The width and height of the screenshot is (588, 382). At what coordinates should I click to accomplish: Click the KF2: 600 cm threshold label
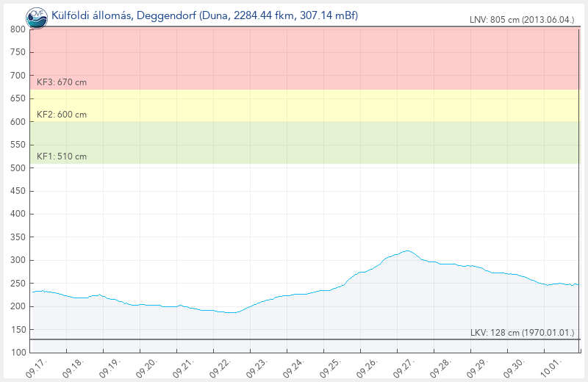tap(62, 115)
